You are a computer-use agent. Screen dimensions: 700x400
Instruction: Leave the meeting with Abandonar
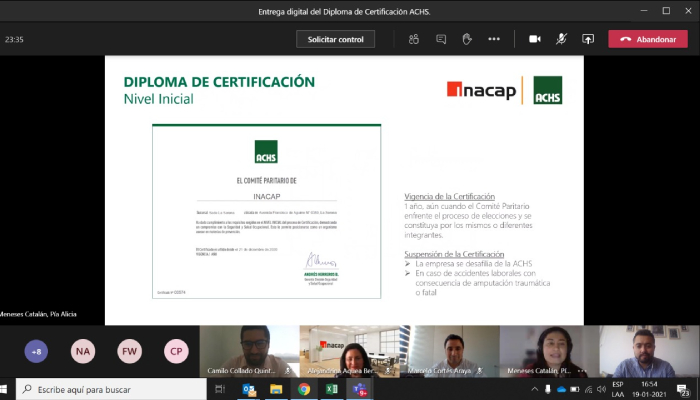[x=647, y=39]
